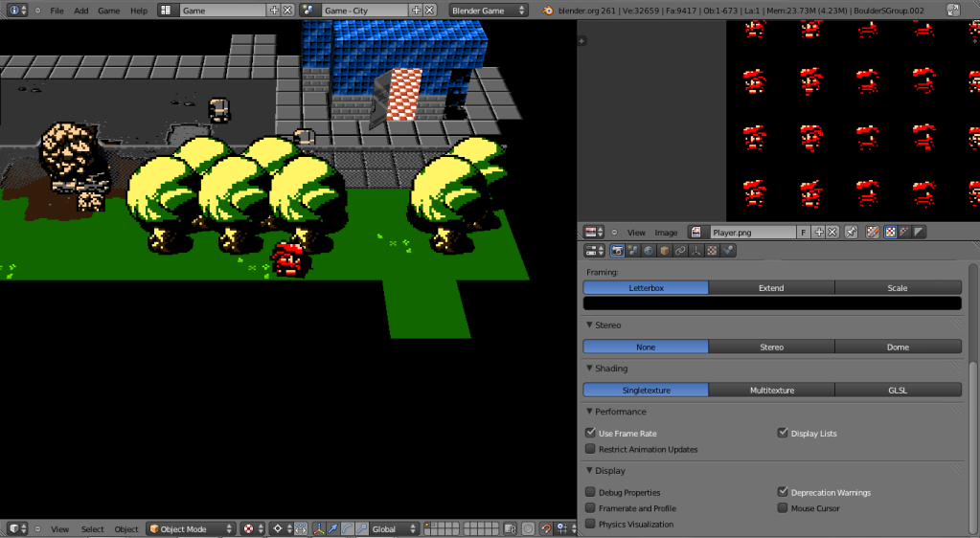The height and width of the screenshot is (538, 980).
Task: Select the translate manipulator arrow
Action: click(333, 528)
